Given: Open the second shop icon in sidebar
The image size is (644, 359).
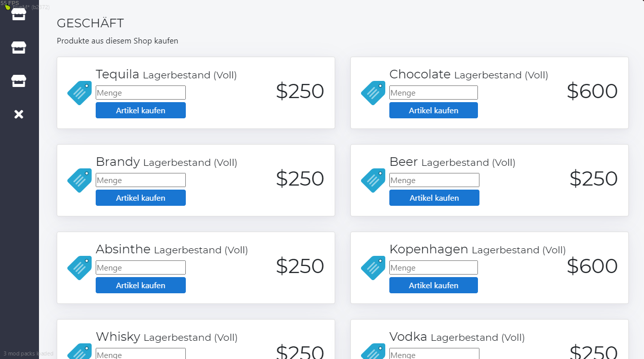Looking at the screenshot, I should 19,48.
